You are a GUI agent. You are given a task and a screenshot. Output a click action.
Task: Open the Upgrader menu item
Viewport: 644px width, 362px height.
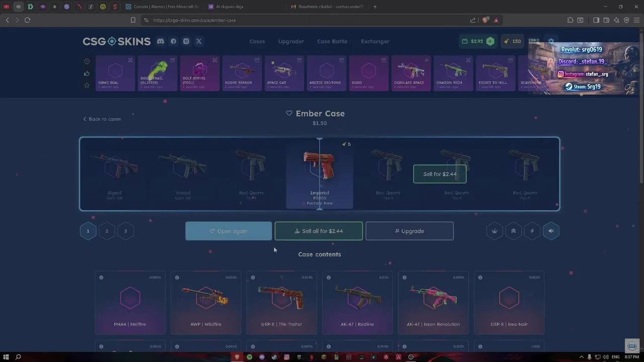[x=291, y=41]
